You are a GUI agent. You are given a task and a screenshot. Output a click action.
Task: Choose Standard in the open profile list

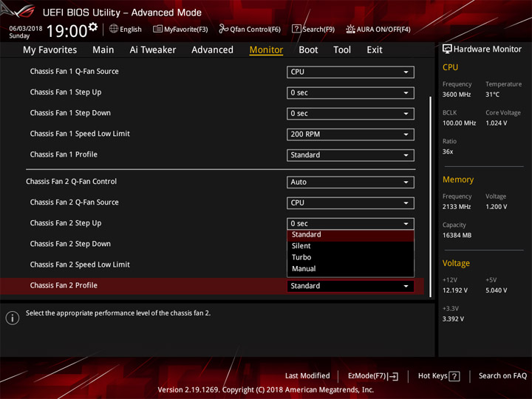pos(350,235)
